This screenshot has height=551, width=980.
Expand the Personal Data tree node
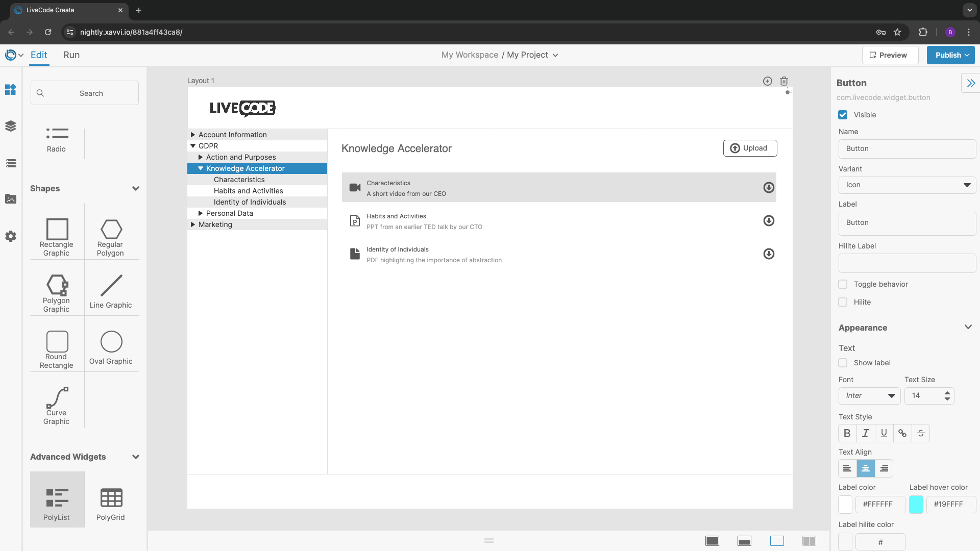click(201, 213)
